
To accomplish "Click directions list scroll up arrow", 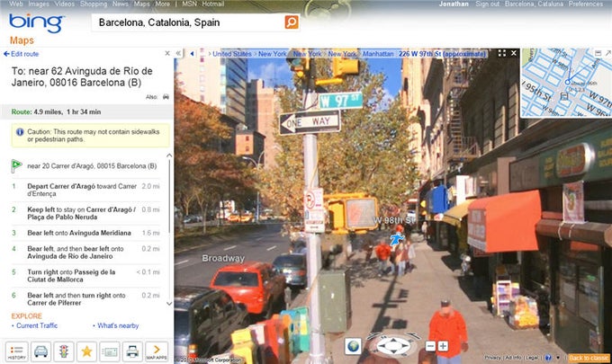I will pyautogui.click(x=169, y=155).
